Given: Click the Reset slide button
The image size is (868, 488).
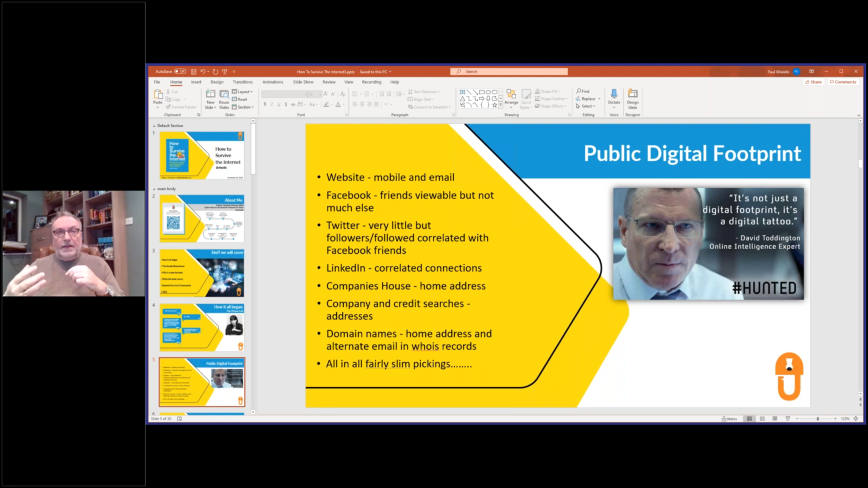Looking at the screenshot, I should coord(240,99).
